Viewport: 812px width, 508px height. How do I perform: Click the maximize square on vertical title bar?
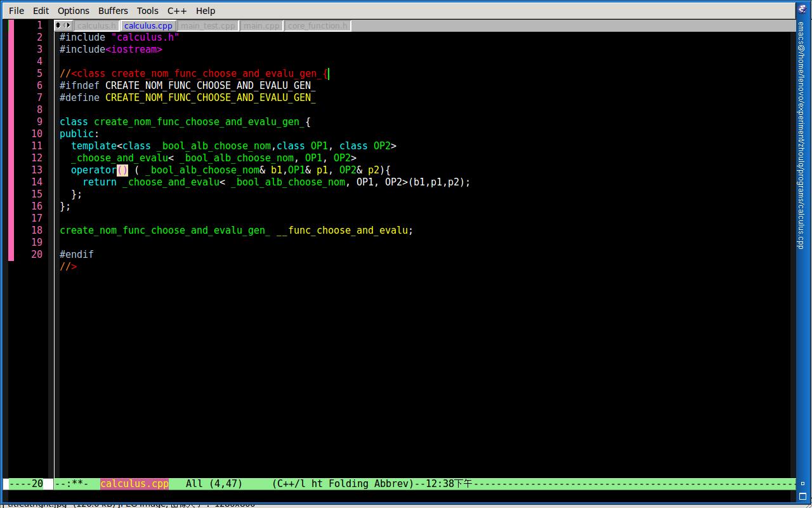(x=802, y=496)
